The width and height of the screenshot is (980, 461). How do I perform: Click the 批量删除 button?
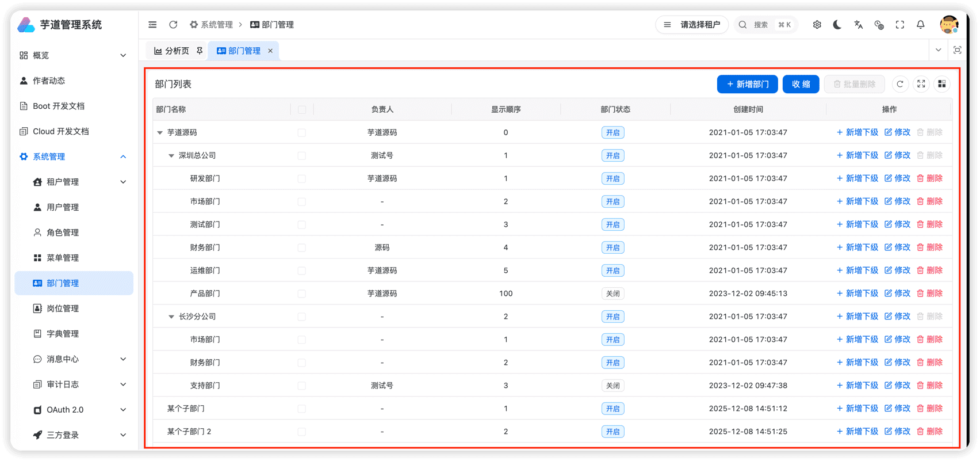(854, 84)
